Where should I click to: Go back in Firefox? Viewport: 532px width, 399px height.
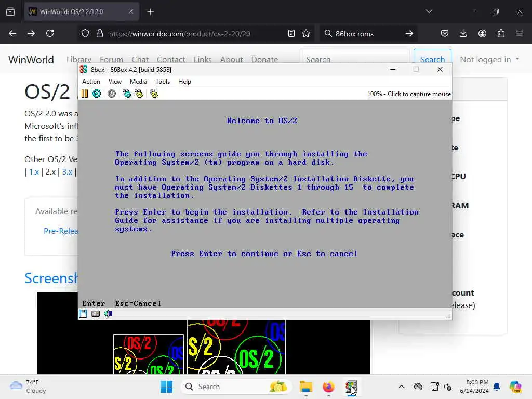pyautogui.click(x=12, y=33)
